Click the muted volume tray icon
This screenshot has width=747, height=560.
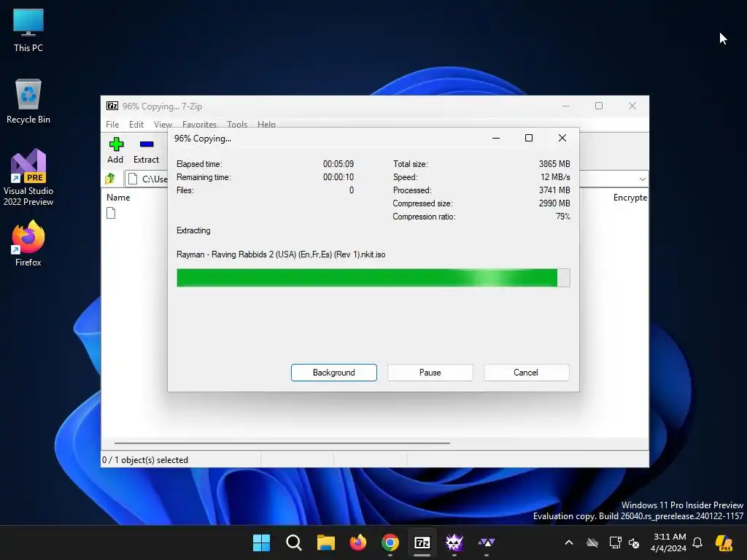click(x=634, y=542)
